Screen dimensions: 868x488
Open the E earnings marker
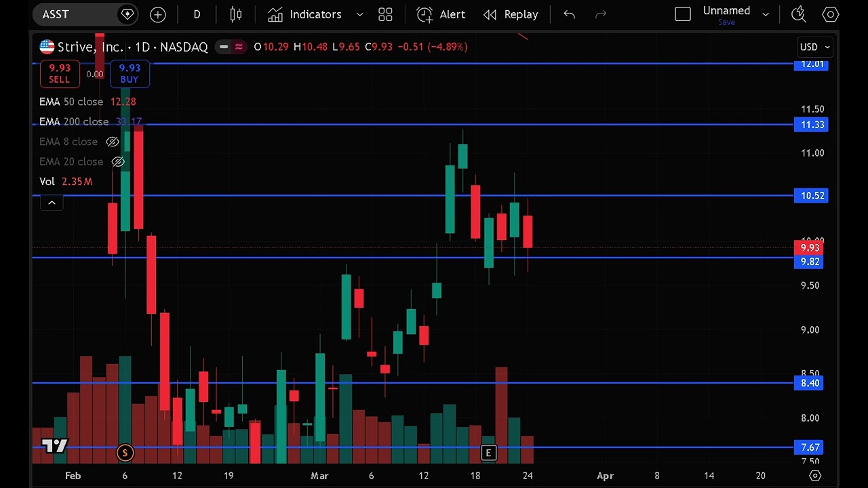(x=488, y=453)
